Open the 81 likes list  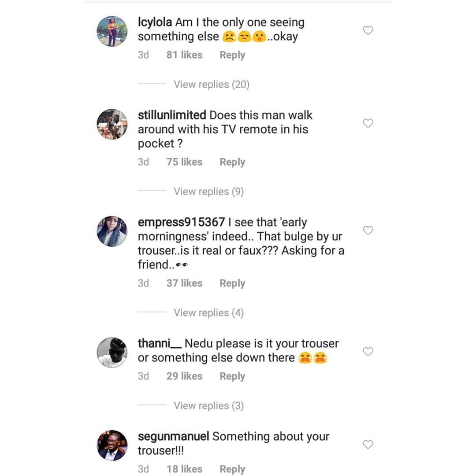click(x=184, y=55)
